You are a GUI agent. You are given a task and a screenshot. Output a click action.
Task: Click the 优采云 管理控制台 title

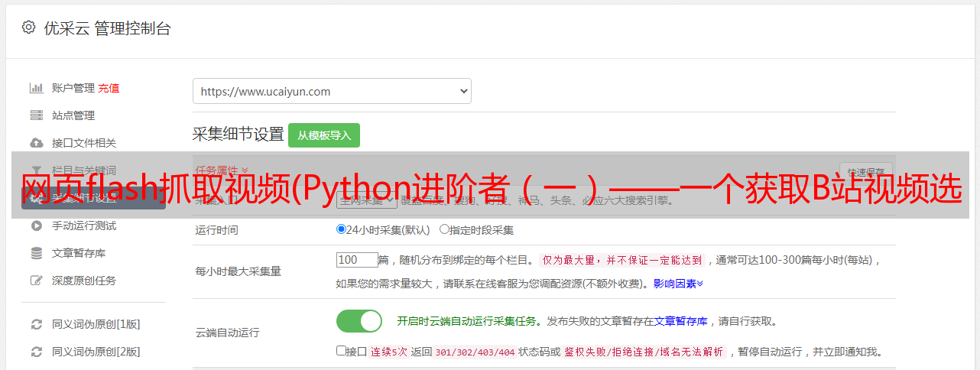point(106,28)
